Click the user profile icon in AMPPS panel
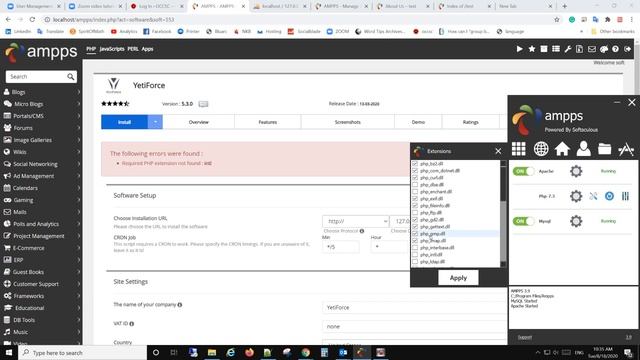This screenshot has width=640, height=360. coord(584,149)
